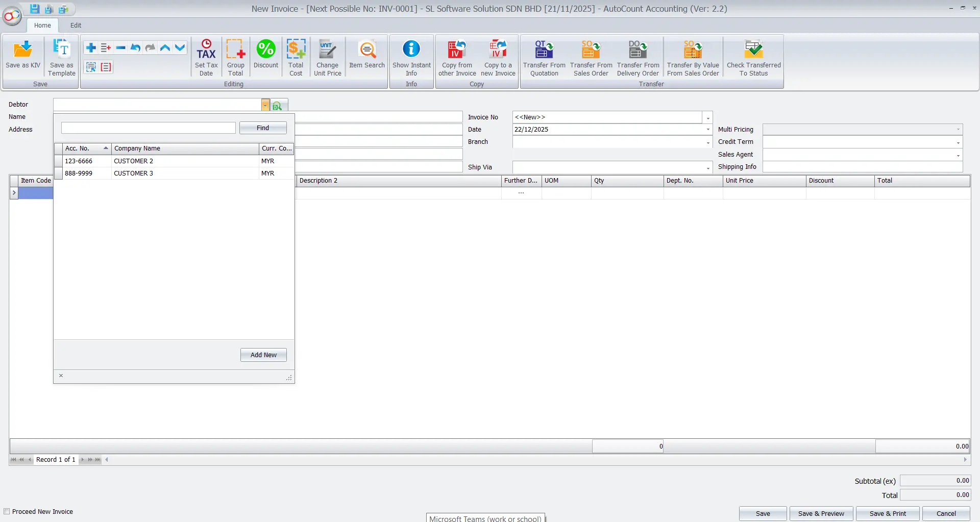This screenshot has width=980, height=522.
Task: Open the Date field dropdown
Action: (707, 129)
